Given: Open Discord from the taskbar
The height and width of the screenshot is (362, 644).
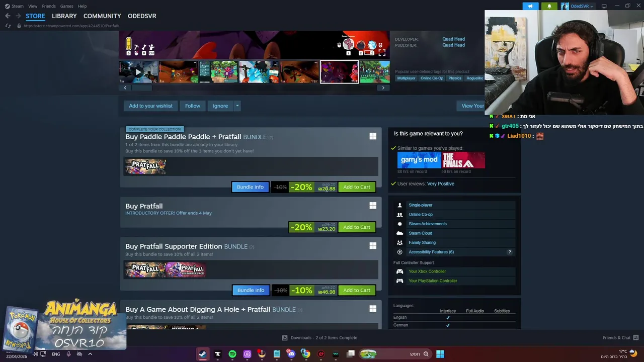Looking at the screenshot, I should 291,354.
